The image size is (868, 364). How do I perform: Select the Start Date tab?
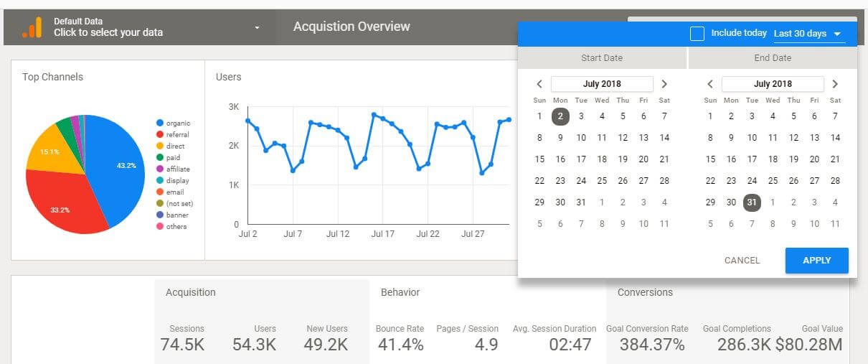(x=602, y=58)
